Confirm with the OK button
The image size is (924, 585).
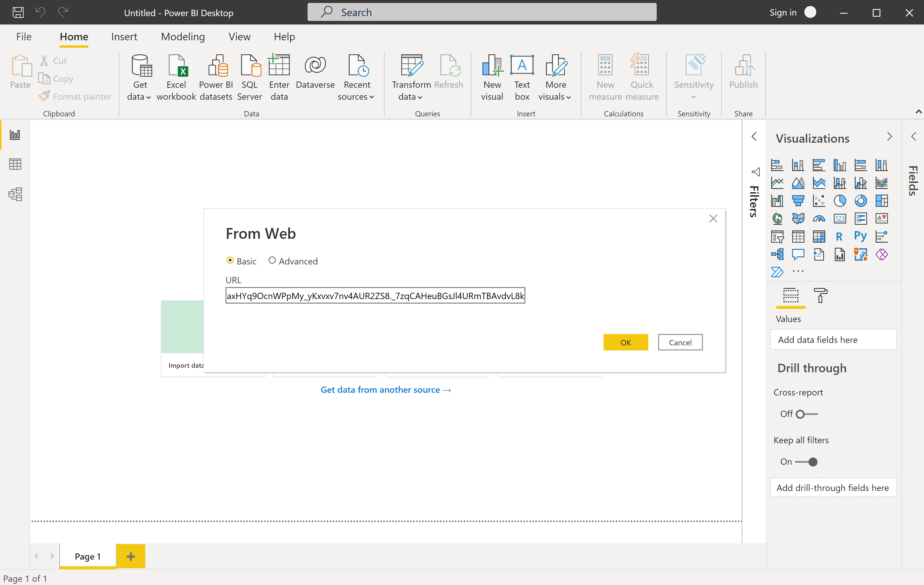625,342
